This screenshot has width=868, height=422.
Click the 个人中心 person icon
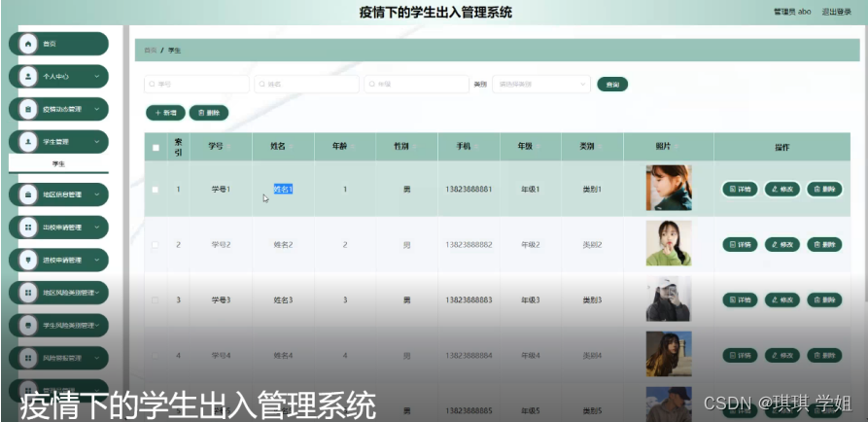coord(28,77)
